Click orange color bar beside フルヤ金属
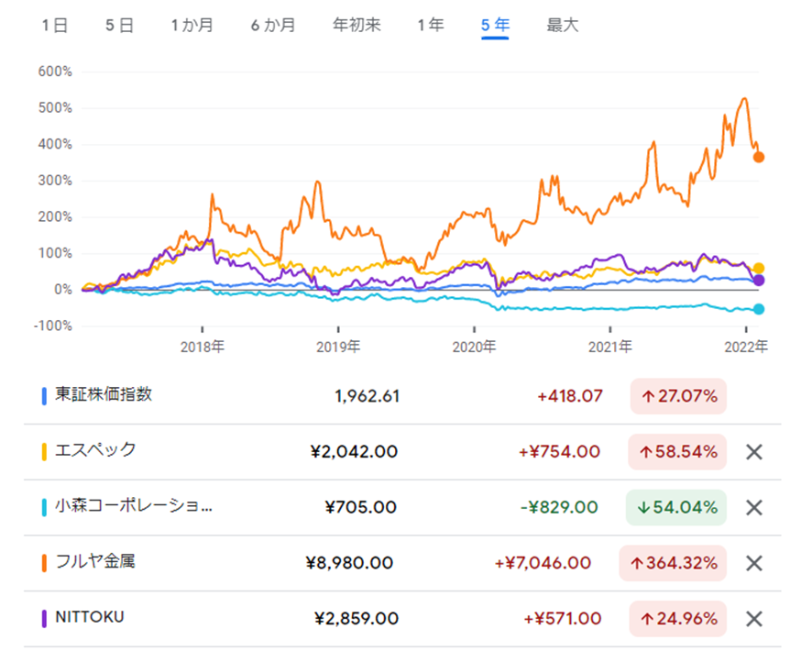This screenshot has height=662, width=812. [x=44, y=563]
